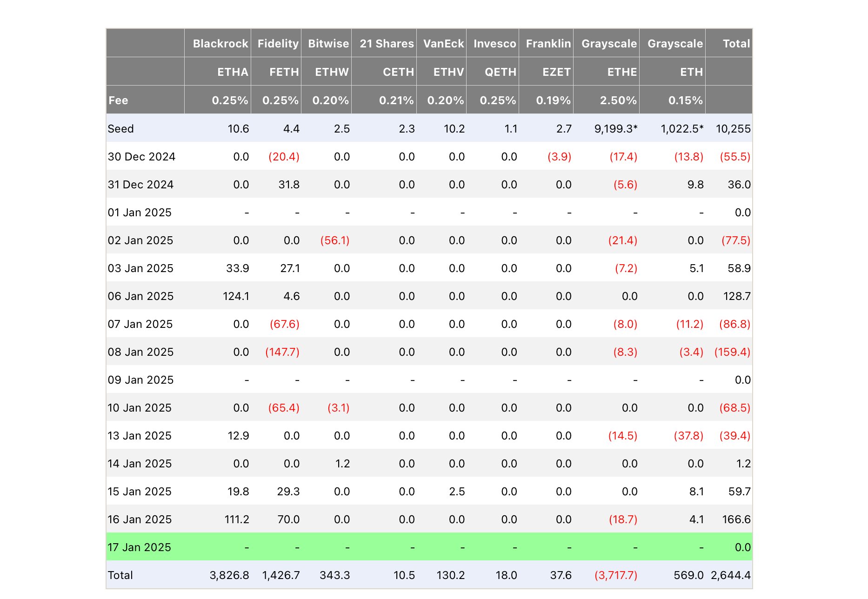Select the 03 Jan 2025 row label
This screenshot has height=599, width=868.
click(x=140, y=268)
